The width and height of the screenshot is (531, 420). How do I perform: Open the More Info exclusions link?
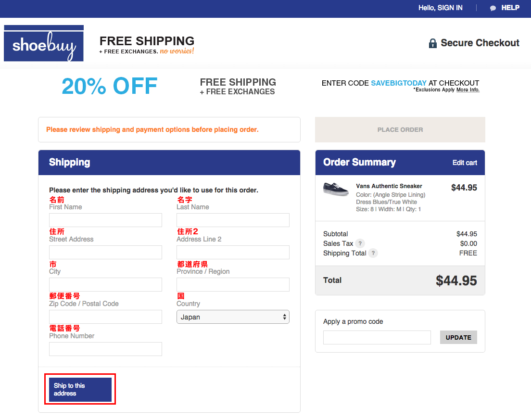(x=468, y=90)
